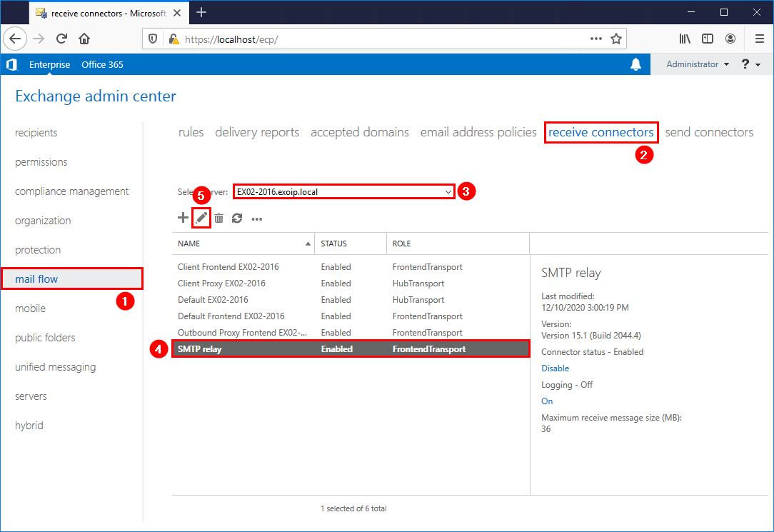Toggle the browser sidebar icon
Viewport: 774px width, 532px height.
pyautogui.click(x=708, y=39)
